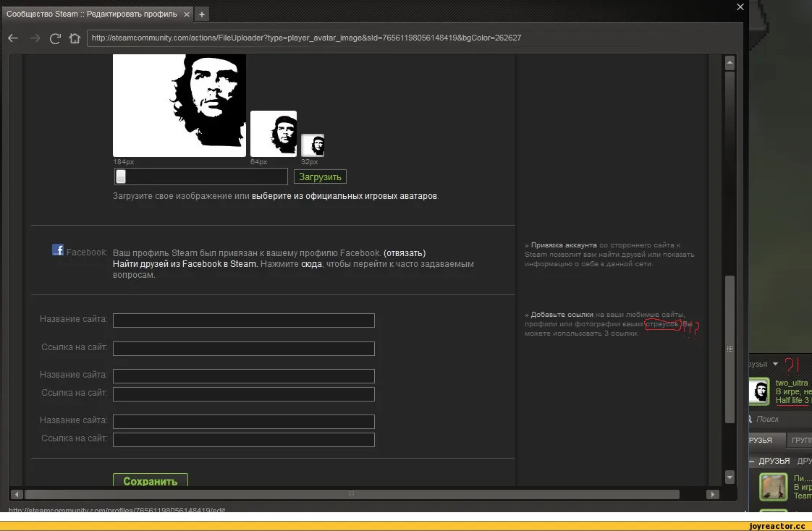Go back with the browser back arrow
This screenshot has height=531, width=812.
pyautogui.click(x=13, y=38)
